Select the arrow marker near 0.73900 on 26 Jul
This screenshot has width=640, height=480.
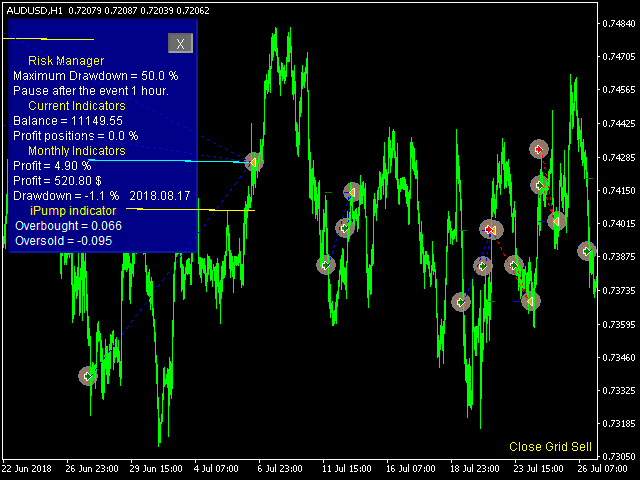(587, 251)
